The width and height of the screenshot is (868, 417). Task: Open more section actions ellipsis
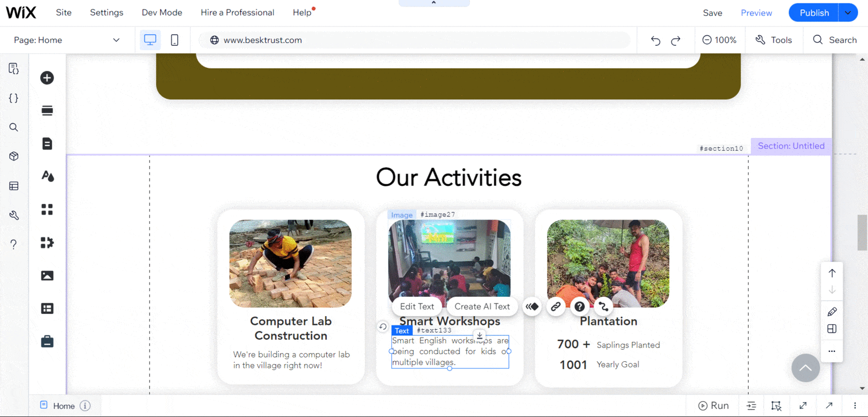(832, 351)
